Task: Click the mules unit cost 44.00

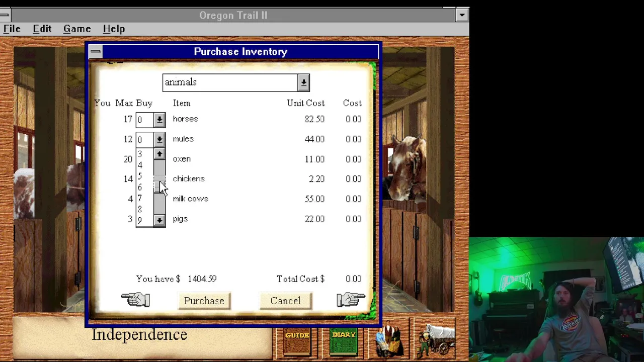Action: pyautogui.click(x=314, y=139)
